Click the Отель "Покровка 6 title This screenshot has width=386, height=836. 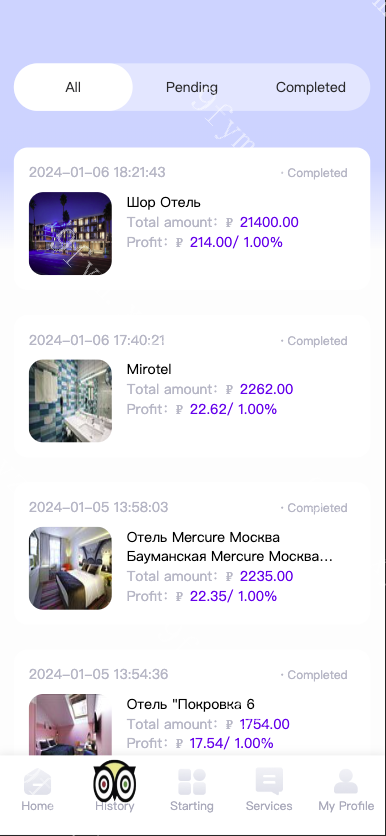[x=191, y=704]
